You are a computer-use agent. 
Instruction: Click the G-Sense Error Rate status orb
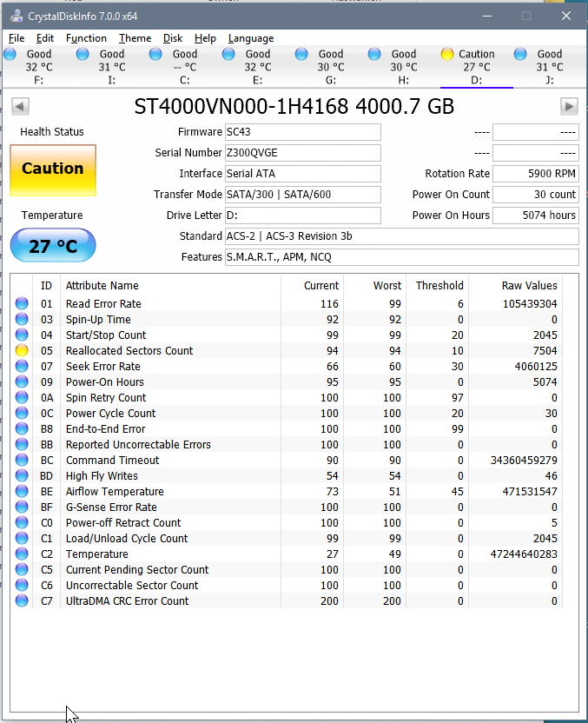point(22,507)
